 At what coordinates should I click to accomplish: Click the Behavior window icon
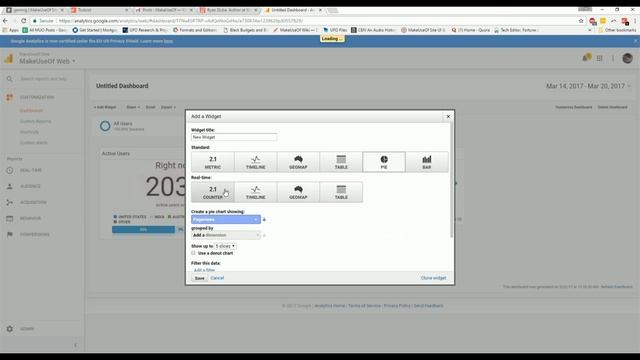pos(10,218)
